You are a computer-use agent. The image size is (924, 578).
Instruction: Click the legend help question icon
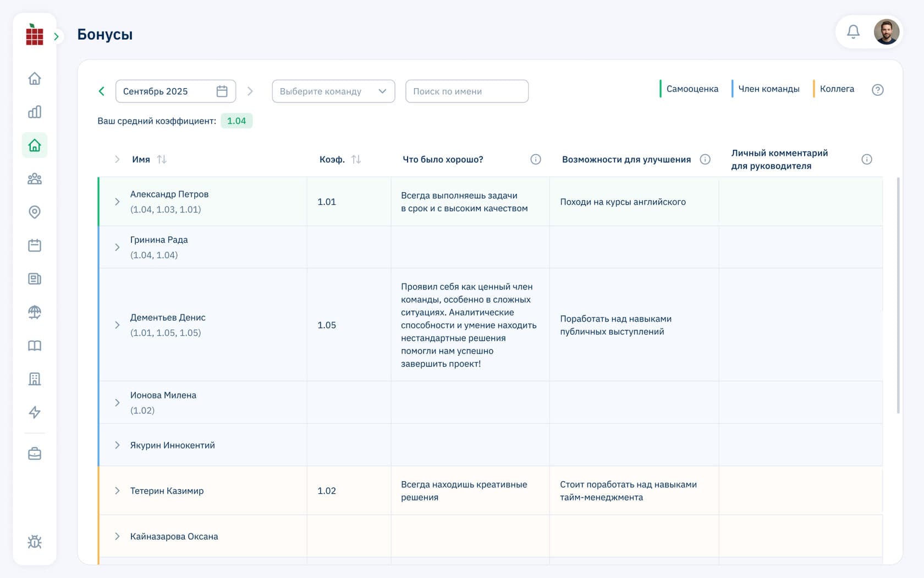[878, 90]
